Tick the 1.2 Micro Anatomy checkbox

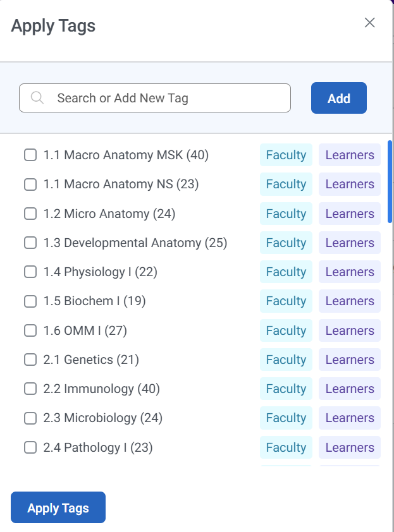click(x=30, y=214)
